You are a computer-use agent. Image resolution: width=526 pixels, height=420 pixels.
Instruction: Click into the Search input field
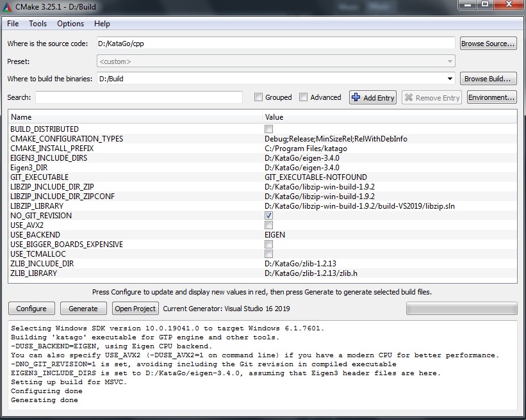[138, 97]
